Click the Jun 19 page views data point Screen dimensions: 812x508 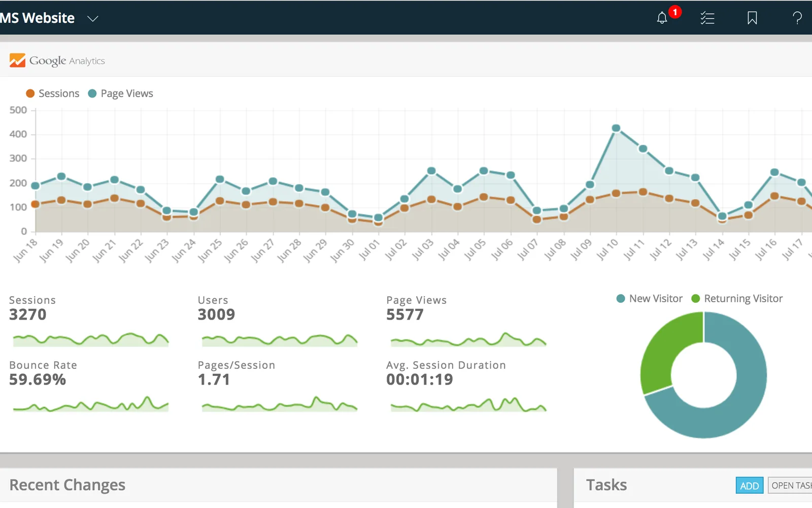click(x=61, y=176)
